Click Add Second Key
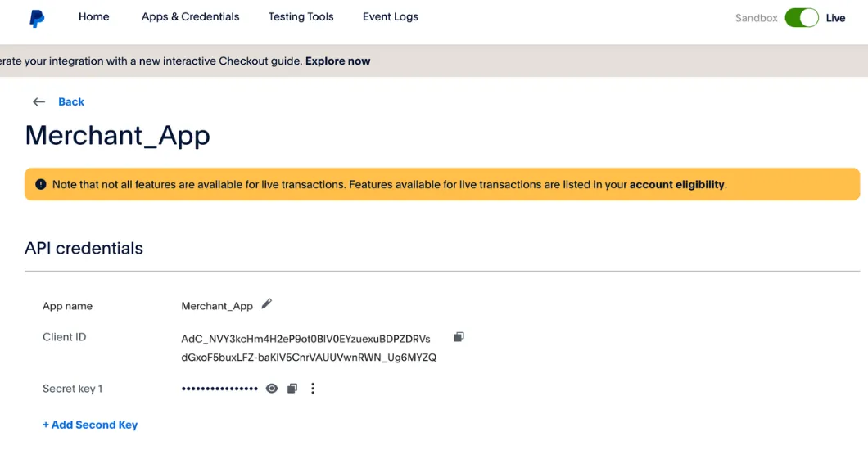This screenshot has width=868, height=450. (90, 425)
